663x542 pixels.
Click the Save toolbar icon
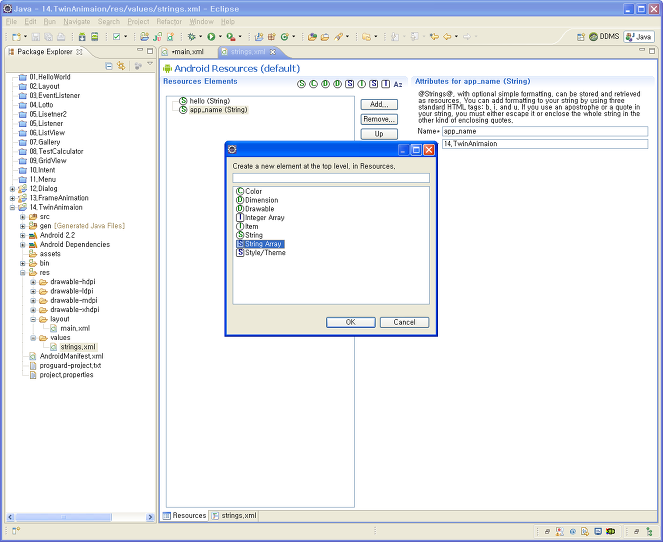point(36,37)
